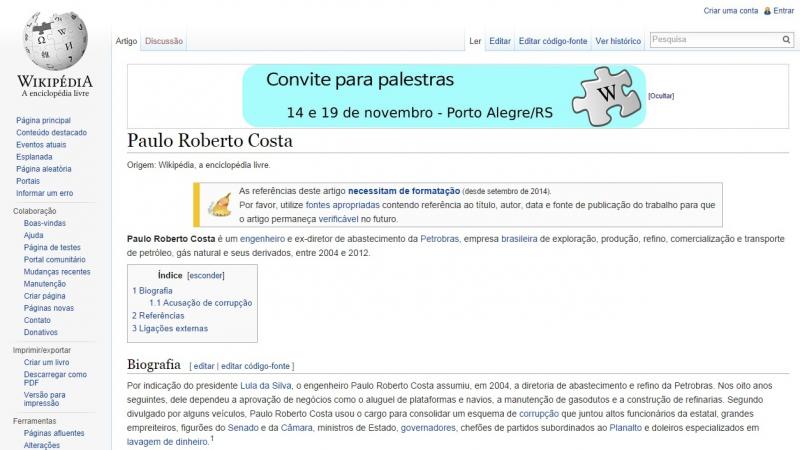Click the verificável link in the notice
The height and width of the screenshot is (450, 800).
[x=338, y=219]
